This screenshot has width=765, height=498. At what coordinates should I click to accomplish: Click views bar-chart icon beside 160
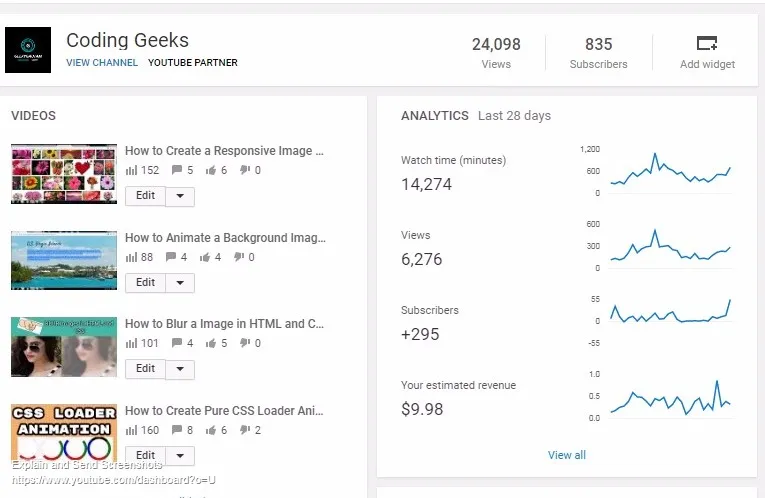[x=131, y=430]
